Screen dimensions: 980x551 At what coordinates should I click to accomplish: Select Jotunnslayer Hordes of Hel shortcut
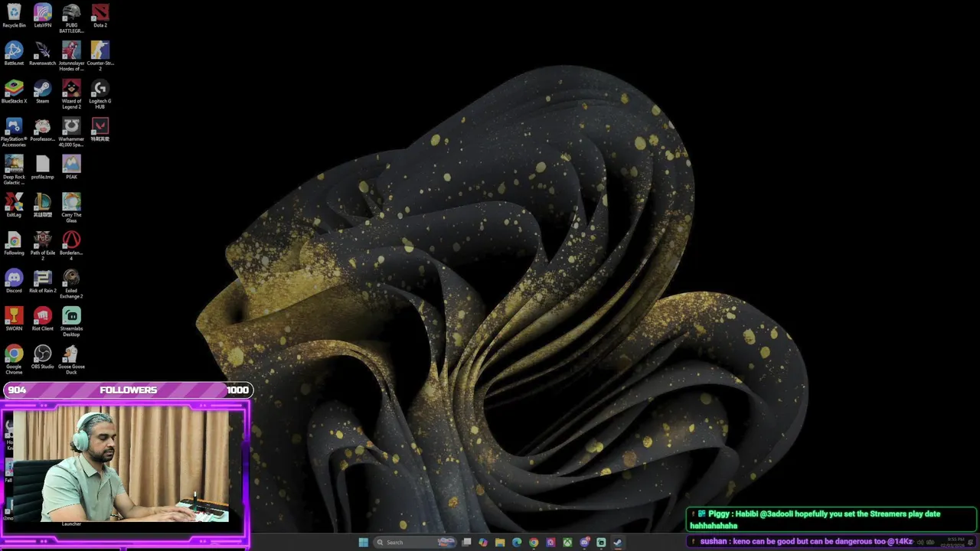click(x=71, y=57)
